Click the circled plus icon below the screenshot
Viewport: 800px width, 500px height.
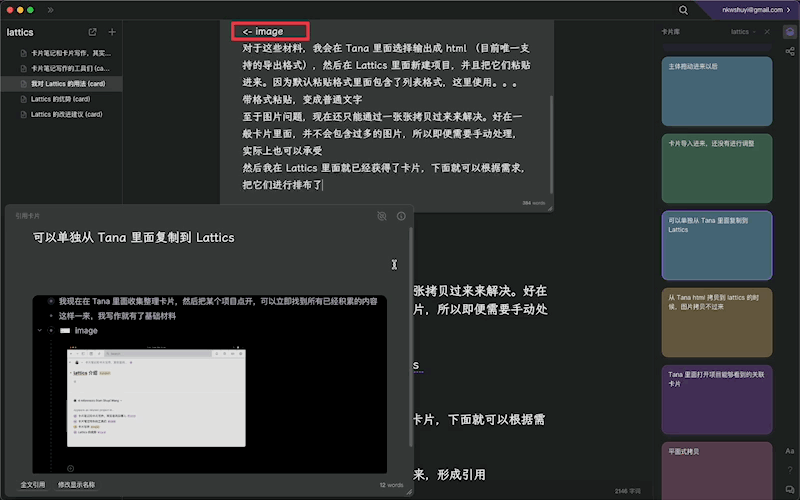point(70,468)
